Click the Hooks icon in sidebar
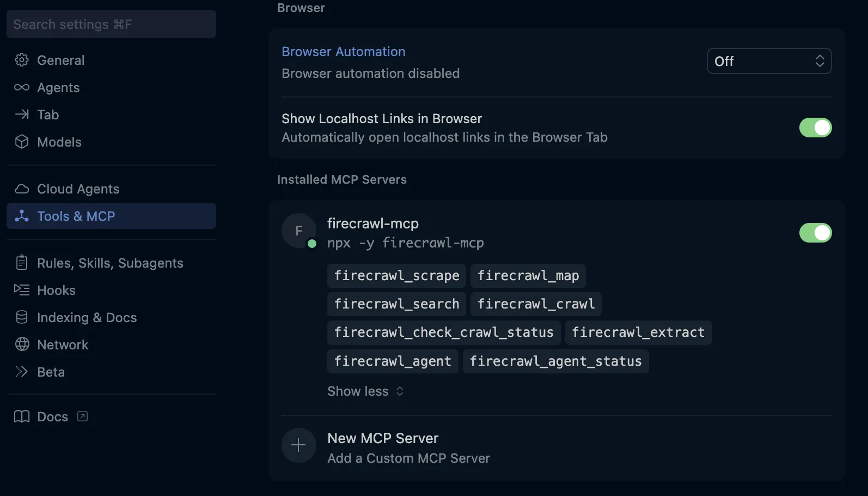The width and height of the screenshot is (868, 496). point(22,290)
